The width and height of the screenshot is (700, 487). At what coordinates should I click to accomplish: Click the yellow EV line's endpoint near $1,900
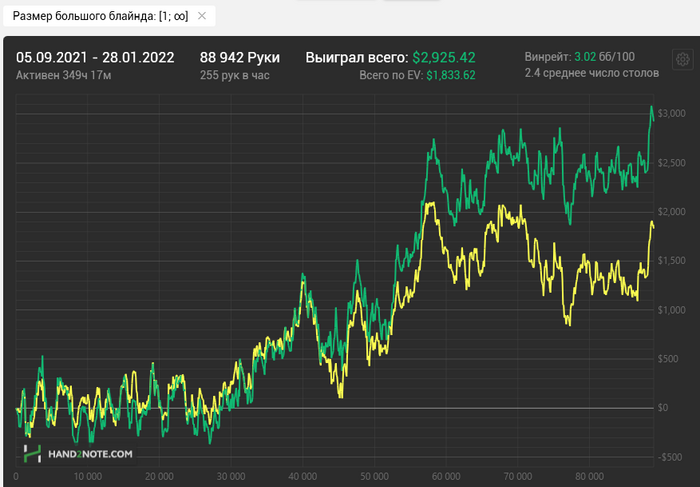tap(653, 228)
